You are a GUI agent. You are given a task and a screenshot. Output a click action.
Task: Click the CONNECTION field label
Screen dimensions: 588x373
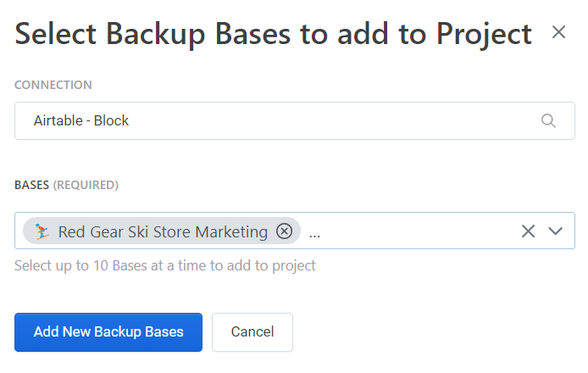(x=53, y=85)
